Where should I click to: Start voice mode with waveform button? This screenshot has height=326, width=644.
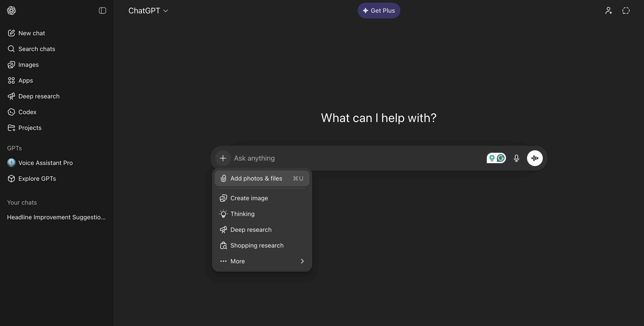pyautogui.click(x=534, y=158)
